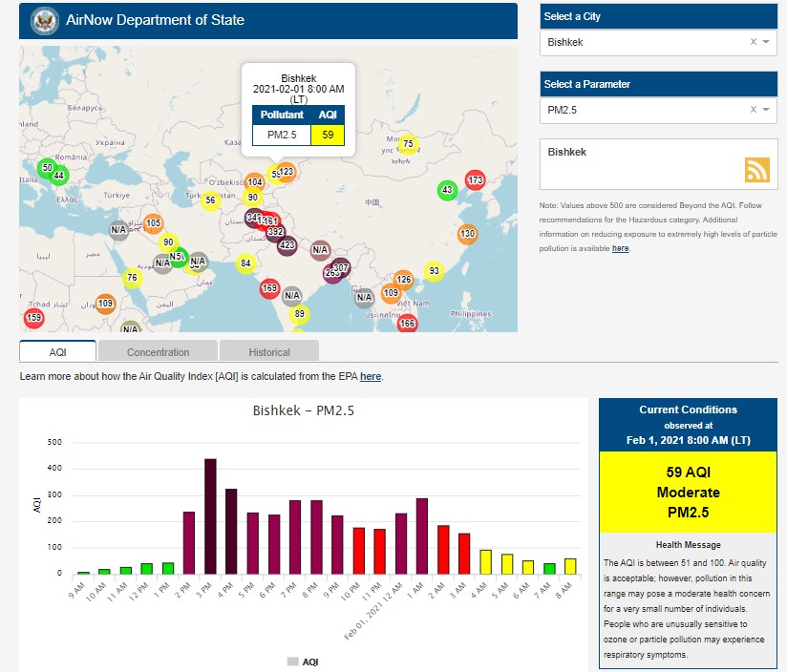787x672 pixels.
Task: Click the orange 130 AQI map marker
Action: 467,234
